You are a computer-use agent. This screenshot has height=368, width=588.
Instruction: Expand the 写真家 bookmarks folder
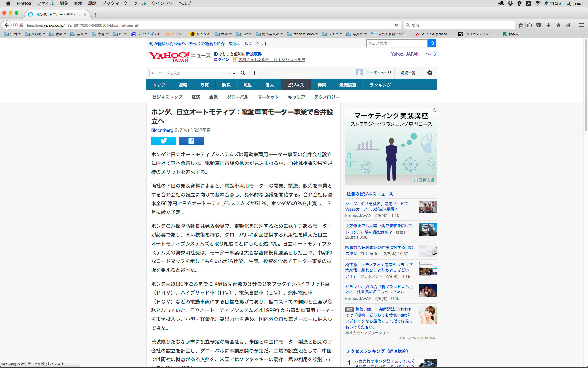[x=356, y=34]
